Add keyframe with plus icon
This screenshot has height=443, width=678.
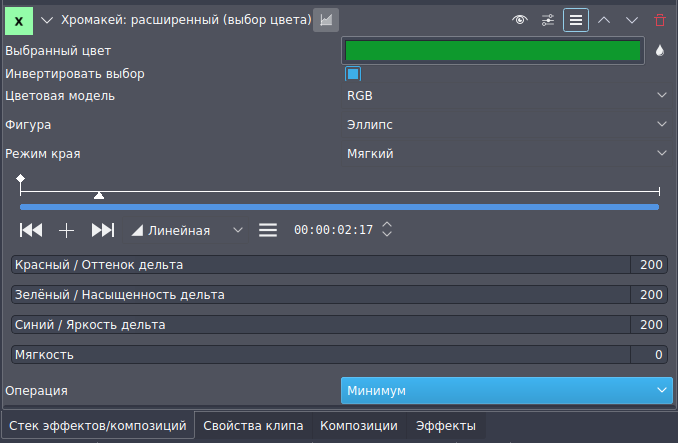coord(66,230)
